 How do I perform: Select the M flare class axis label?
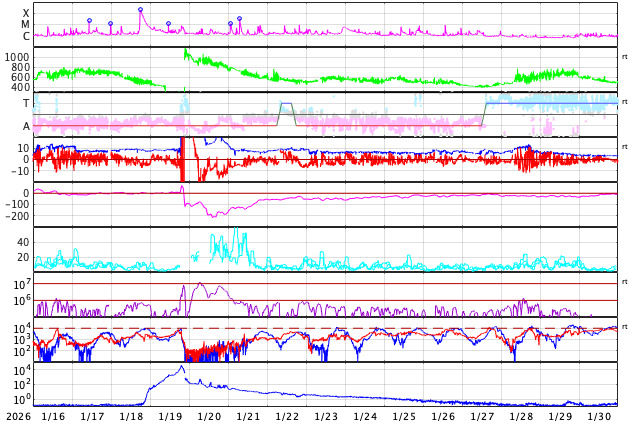click(26, 24)
